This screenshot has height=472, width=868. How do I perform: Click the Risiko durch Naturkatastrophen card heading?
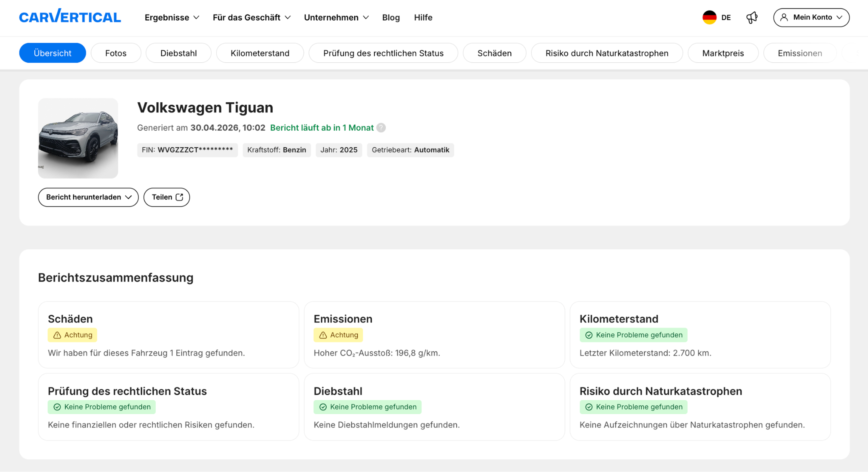(x=661, y=391)
